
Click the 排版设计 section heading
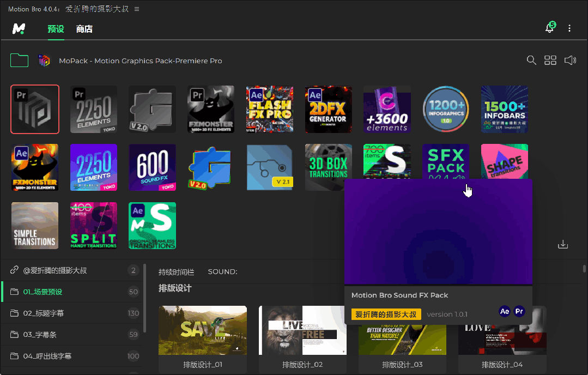point(175,288)
